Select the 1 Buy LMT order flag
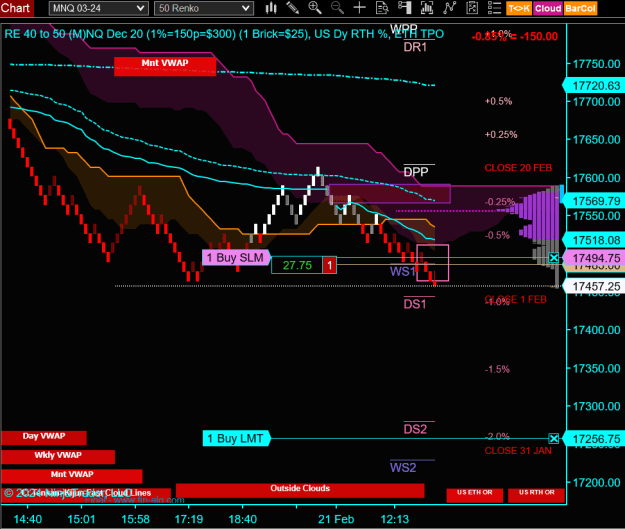Viewport: 625px width, 529px height. (x=237, y=439)
